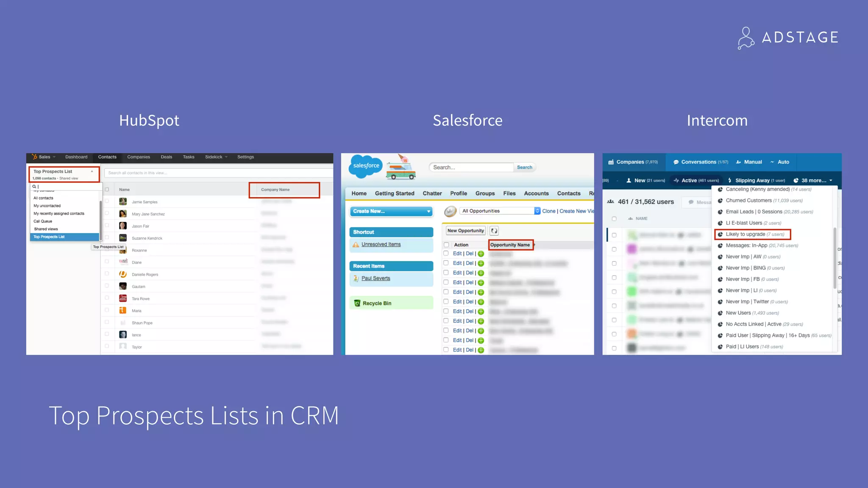Click the Salesforce Search button
The width and height of the screenshot is (868, 488).
(x=524, y=167)
